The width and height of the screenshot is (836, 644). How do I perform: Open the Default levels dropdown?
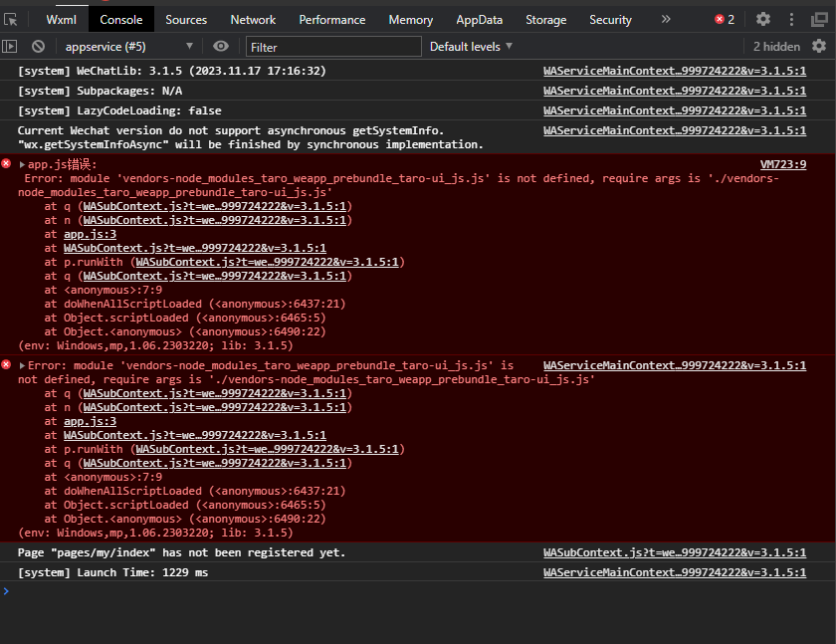(x=471, y=46)
